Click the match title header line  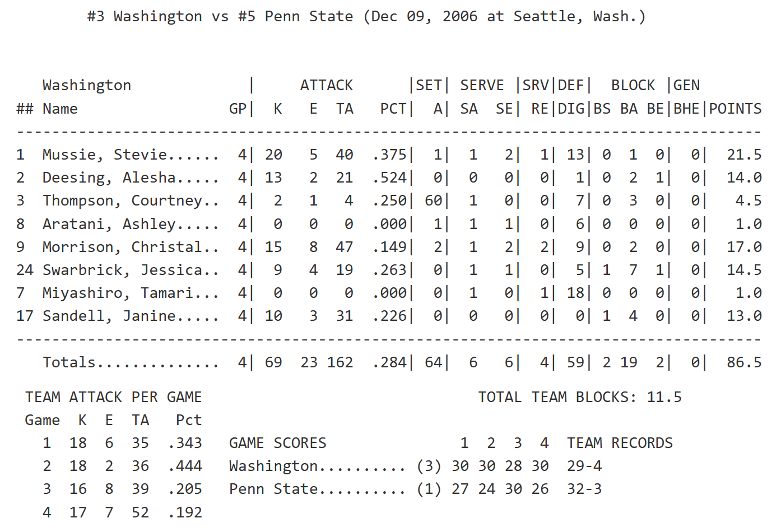point(366,17)
